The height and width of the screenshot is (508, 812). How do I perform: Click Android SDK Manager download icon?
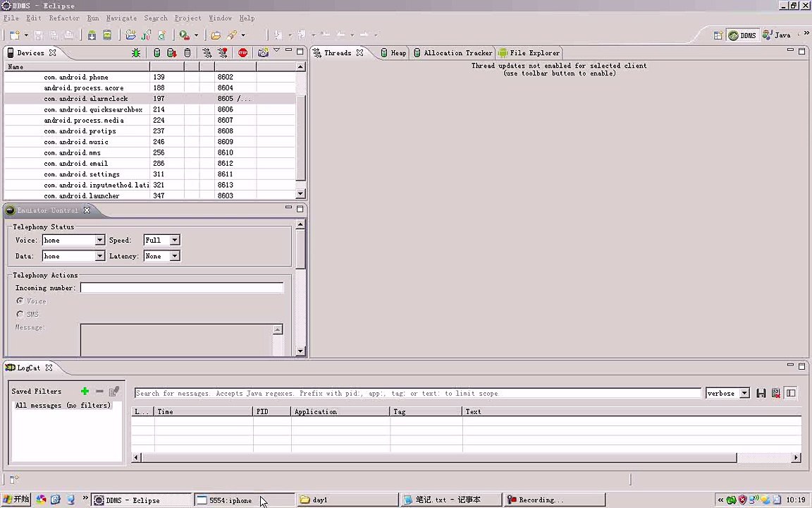click(92, 35)
